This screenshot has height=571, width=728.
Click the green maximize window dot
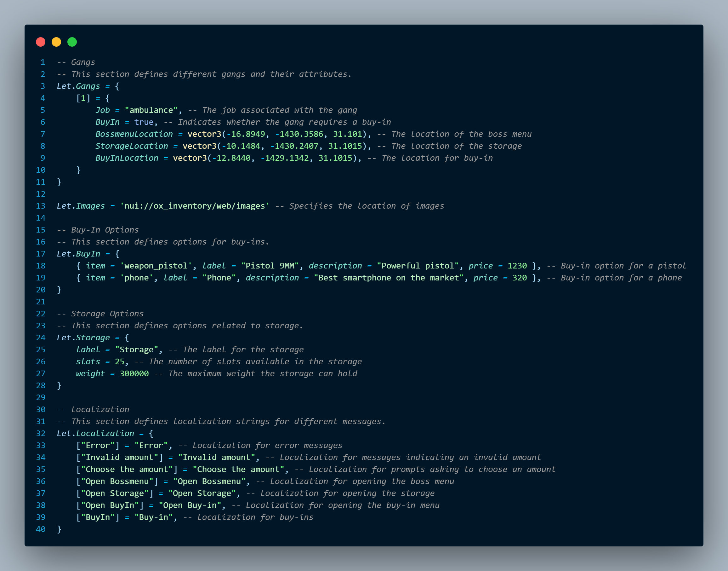point(72,42)
